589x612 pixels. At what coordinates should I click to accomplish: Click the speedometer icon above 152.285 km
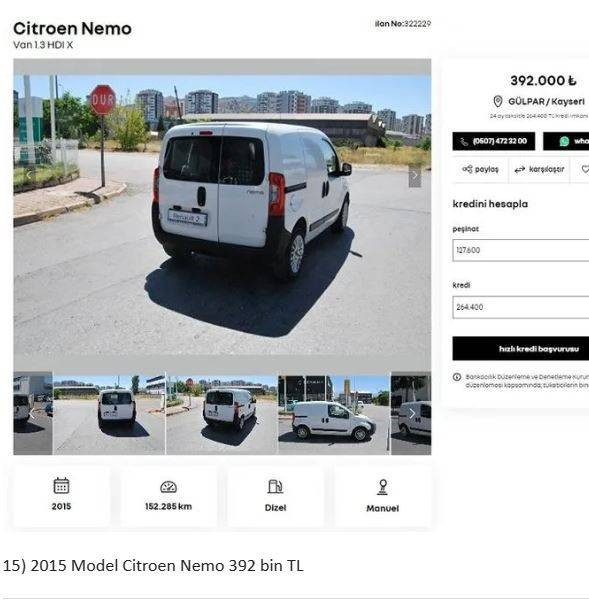(x=168, y=487)
